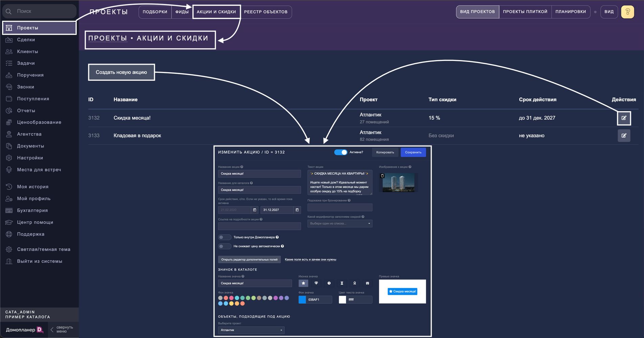Enable Только внутри Домопланера switch
This screenshot has width=644, height=338.
tap(225, 237)
